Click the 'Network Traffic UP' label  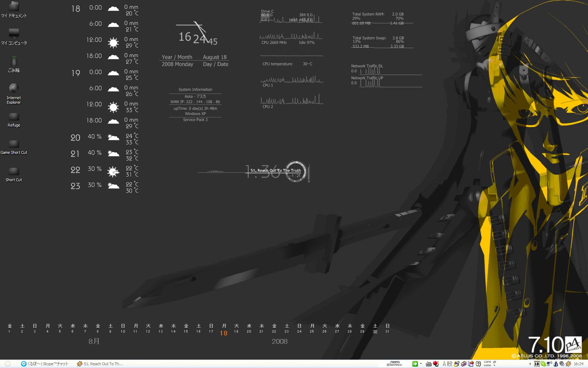(x=367, y=78)
